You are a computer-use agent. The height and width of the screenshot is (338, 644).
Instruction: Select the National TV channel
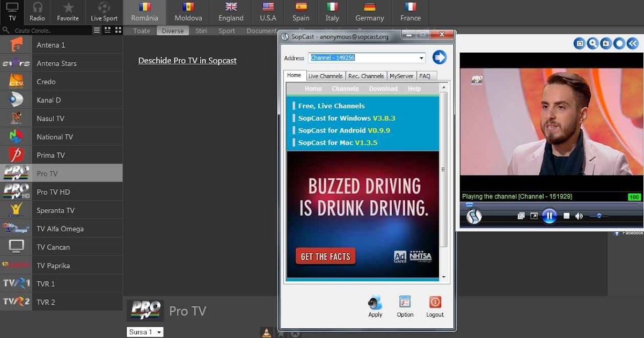coord(61,137)
